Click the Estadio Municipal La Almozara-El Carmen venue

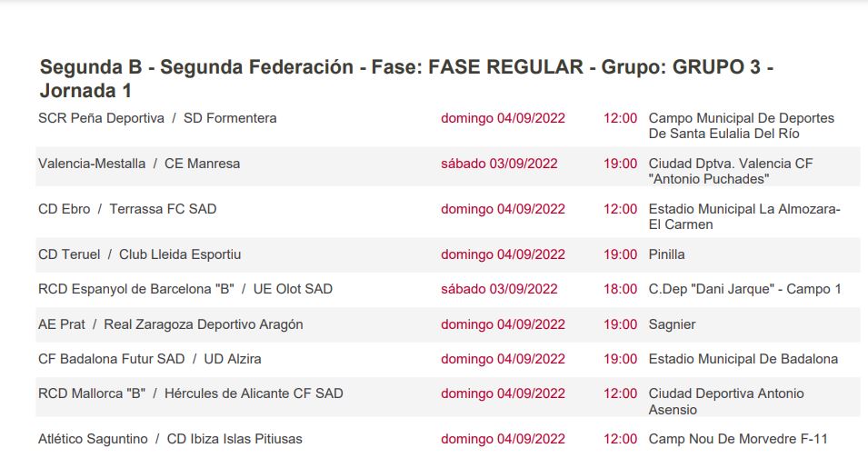[744, 217]
